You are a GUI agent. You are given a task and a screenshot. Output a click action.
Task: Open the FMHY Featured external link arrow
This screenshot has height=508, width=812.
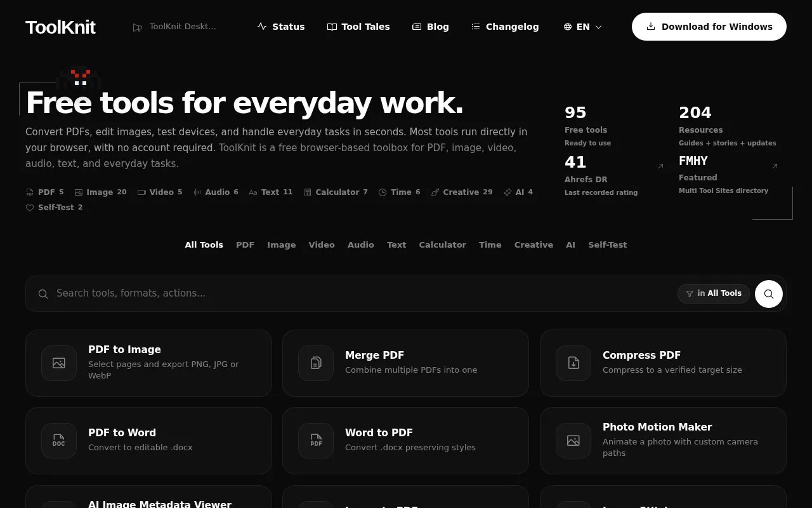775,166
